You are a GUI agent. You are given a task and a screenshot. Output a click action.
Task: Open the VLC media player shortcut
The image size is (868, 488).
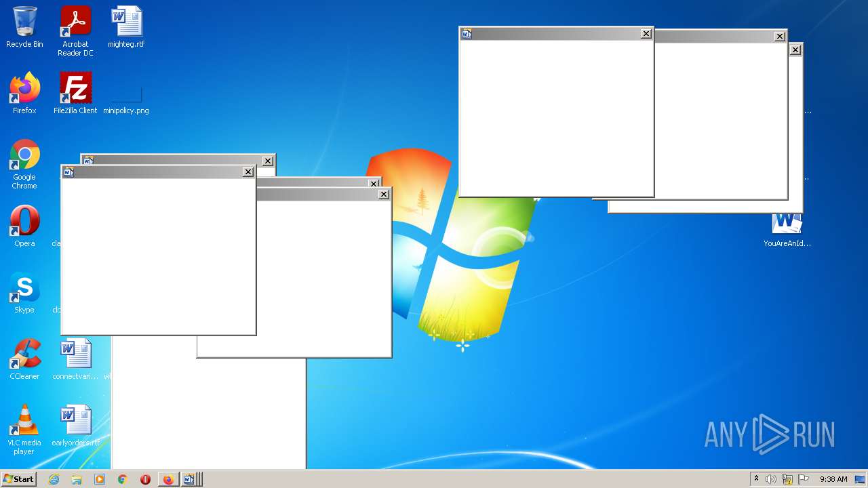24,430
